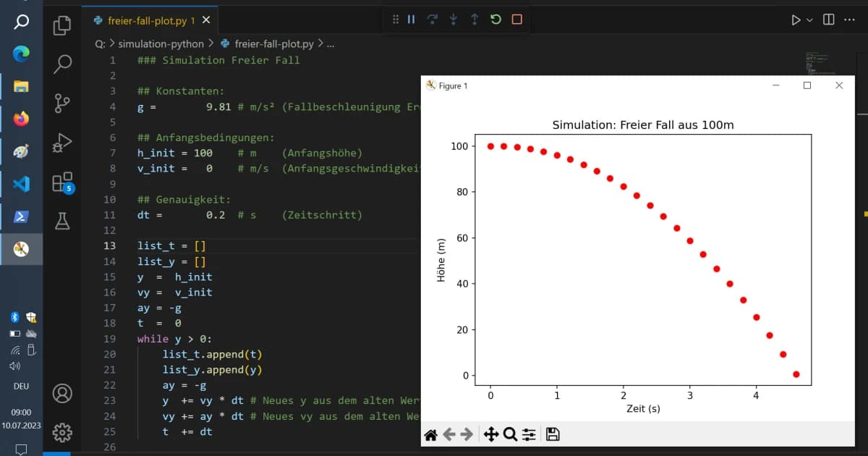This screenshot has height=456, width=868.
Task: Click Step Into in debug toolbar
Action: (454, 20)
